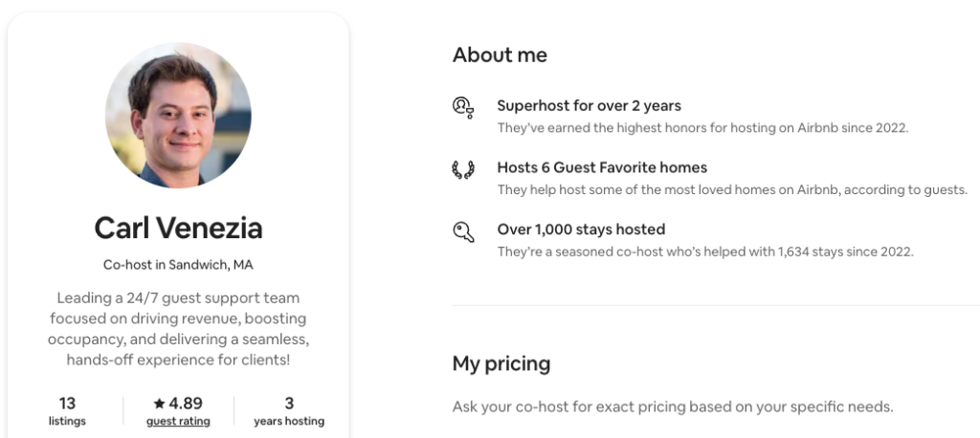Click the Superhost badge icon

coord(463,108)
